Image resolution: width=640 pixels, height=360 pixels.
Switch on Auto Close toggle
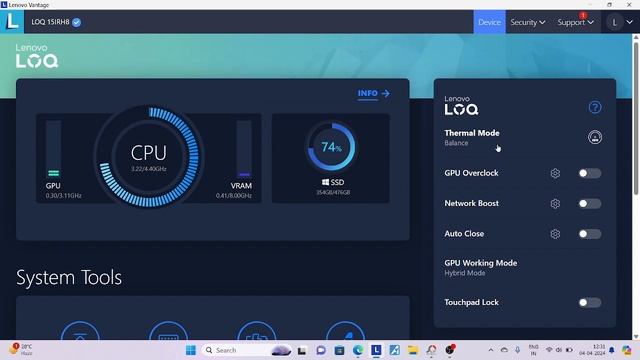pos(590,234)
